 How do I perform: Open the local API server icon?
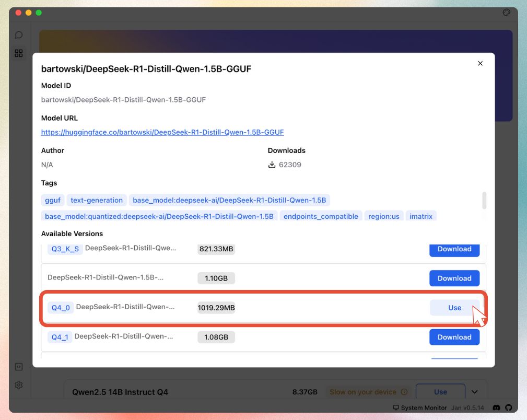coord(19,367)
